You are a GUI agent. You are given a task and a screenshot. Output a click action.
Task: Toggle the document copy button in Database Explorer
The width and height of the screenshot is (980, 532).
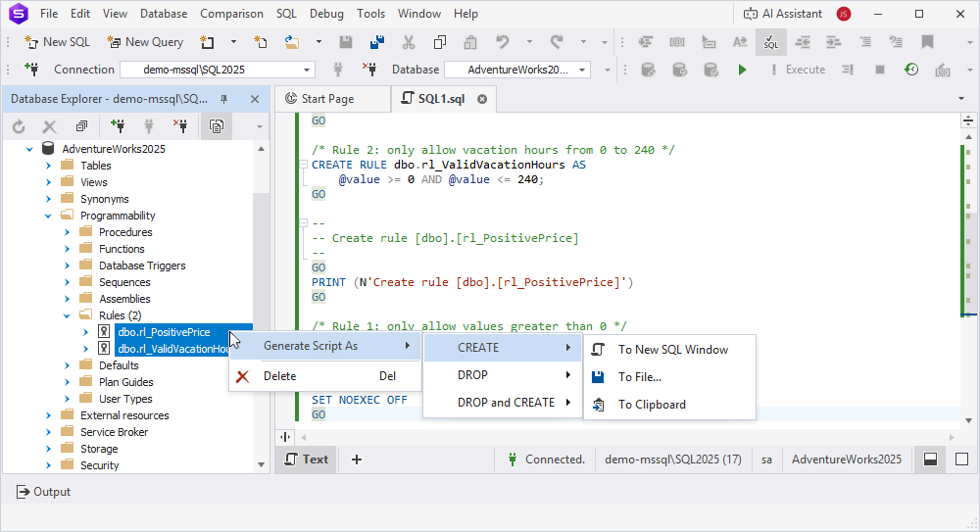[x=217, y=126]
